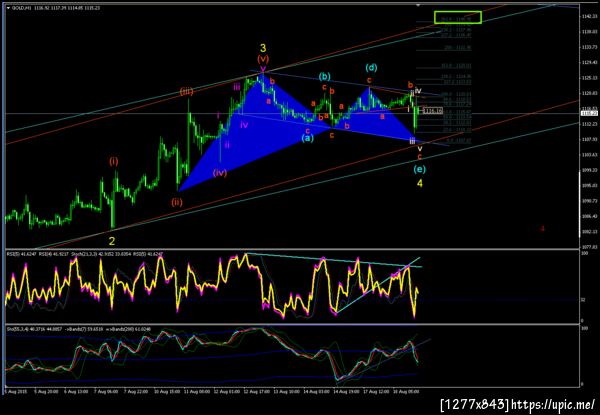Select the yellow wave label 2 near bottom left

coord(112,241)
